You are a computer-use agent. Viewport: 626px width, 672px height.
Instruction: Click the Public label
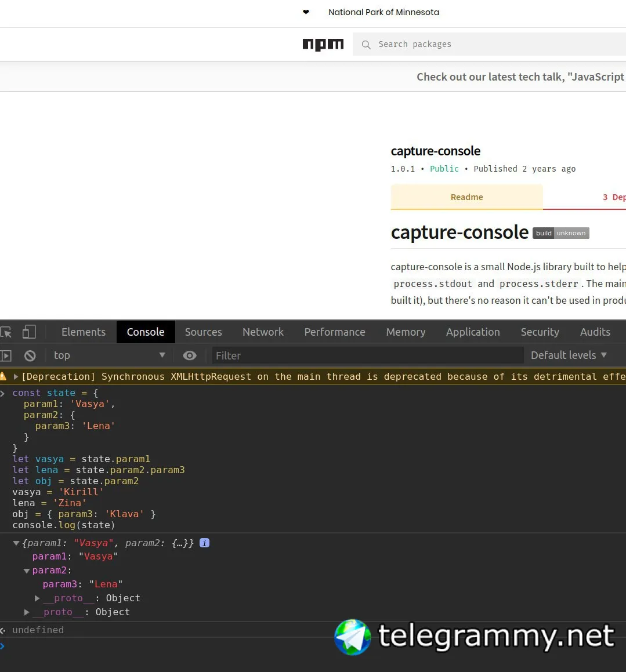pyautogui.click(x=444, y=169)
